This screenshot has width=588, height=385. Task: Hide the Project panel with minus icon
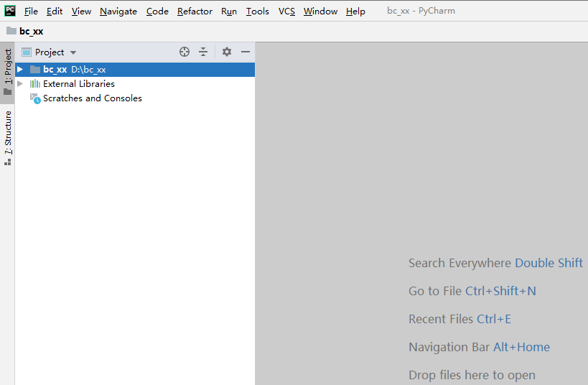pos(245,52)
